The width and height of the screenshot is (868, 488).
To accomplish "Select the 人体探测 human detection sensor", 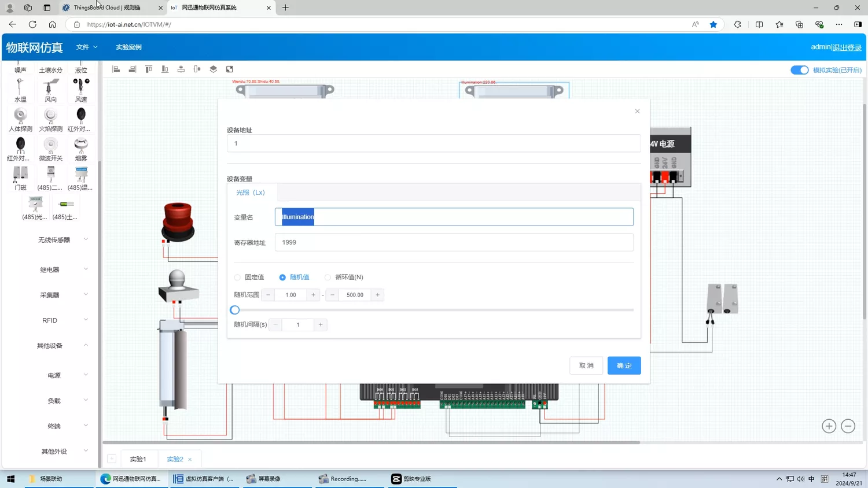I will click(20, 119).
